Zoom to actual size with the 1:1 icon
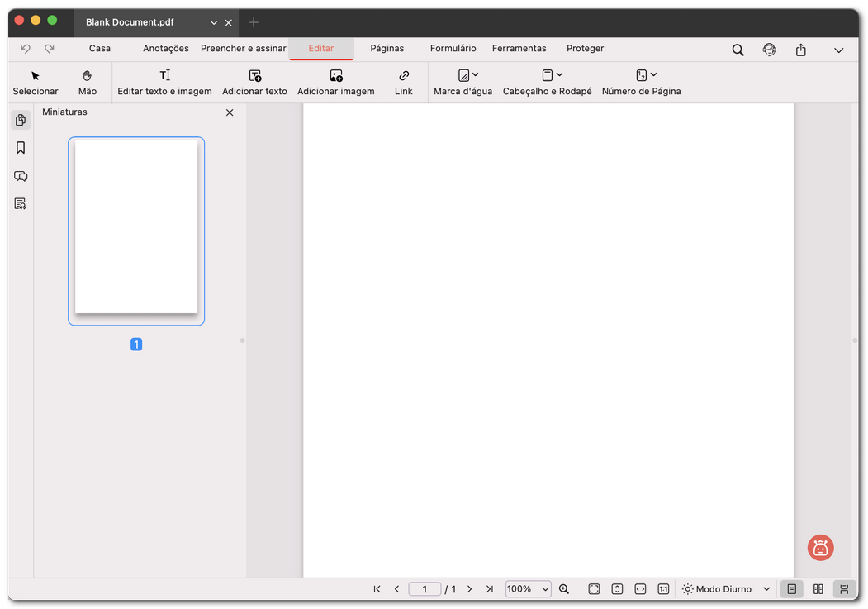The width and height of the screenshot is (868, 609). pos(663,588)
